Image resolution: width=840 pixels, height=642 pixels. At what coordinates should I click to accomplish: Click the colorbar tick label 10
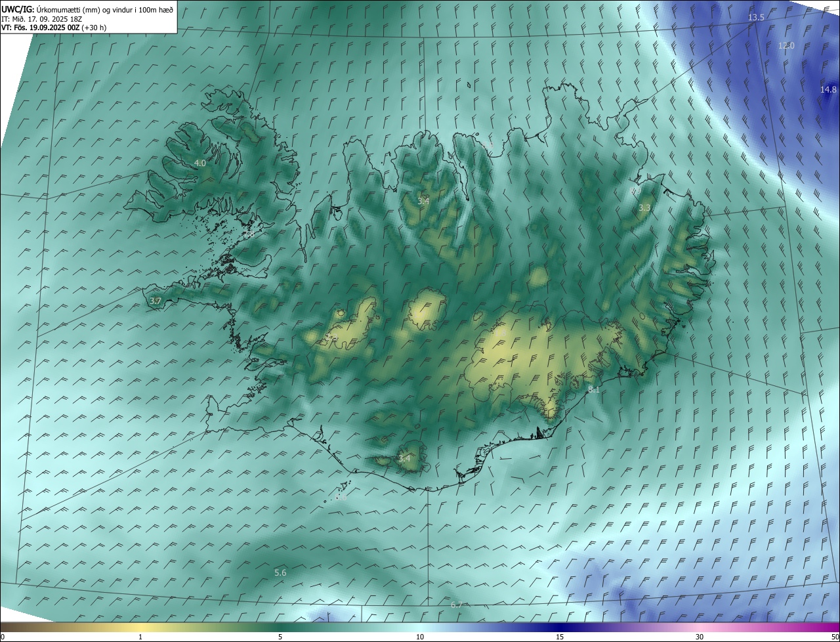[420, 637]
